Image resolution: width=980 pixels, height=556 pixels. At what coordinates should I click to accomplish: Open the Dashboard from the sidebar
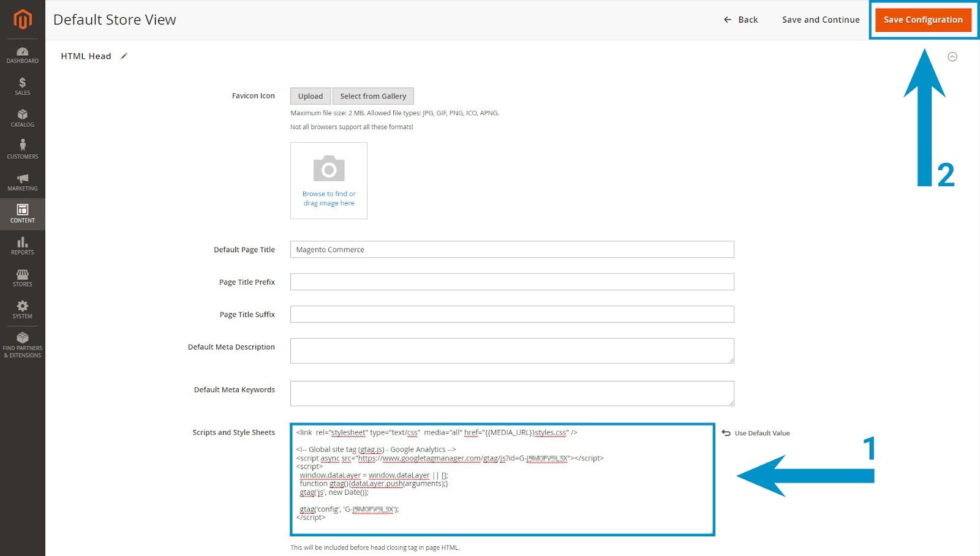coord(22,54)
